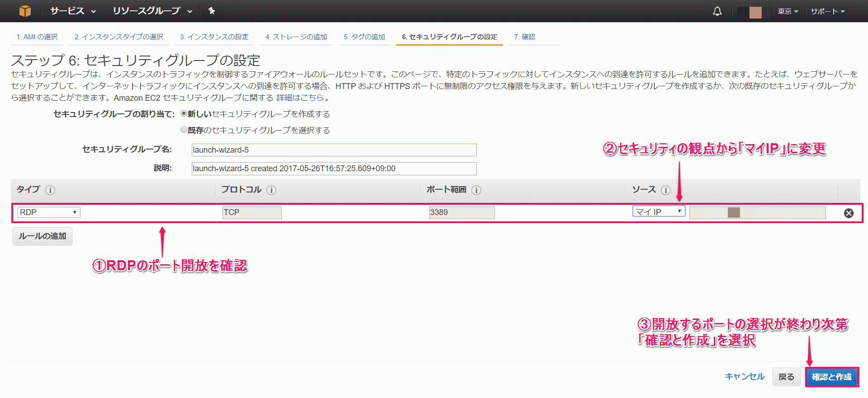The width and height of the screenshot is (868, 398).
Task: Go to step 5. タグの追加
Action: pos(364,37)
